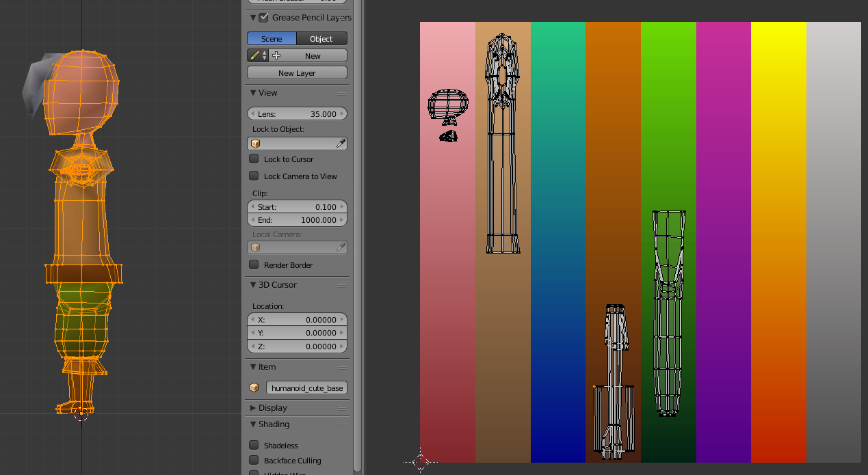Toggle the Render Border checkbox
This screenshot has width=868, height=475.
click(254, 265)
